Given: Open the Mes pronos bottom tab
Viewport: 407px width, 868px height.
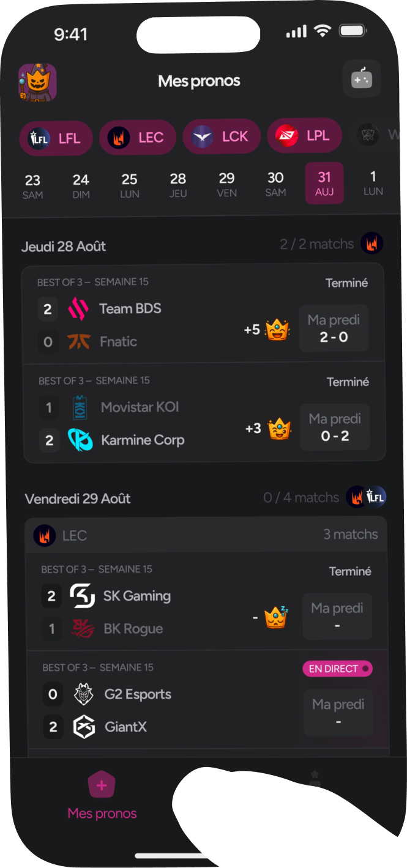Looking at the screenshot, I should coord(102,795).
